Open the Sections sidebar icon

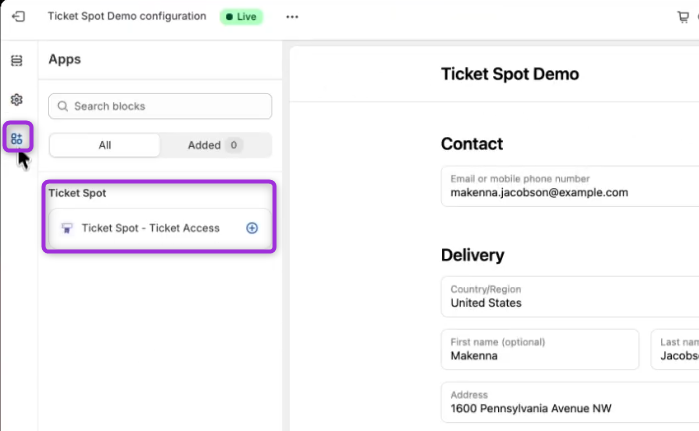point(16,60)
